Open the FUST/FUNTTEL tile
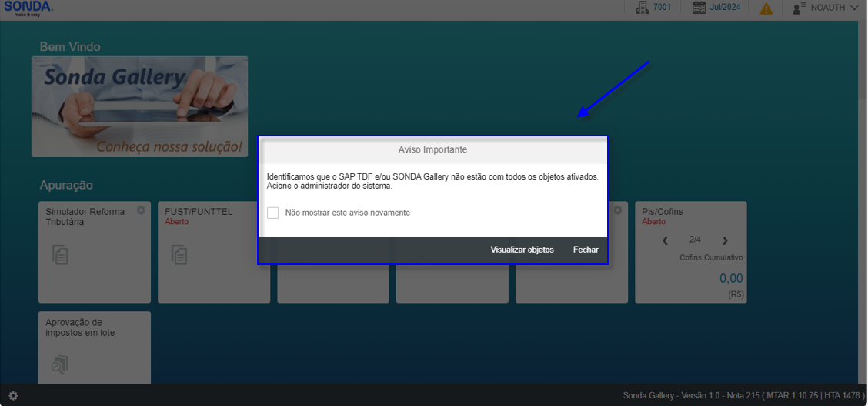Image resolution: width=868 pixels, height=406 pixels. (x=214, y=252)
